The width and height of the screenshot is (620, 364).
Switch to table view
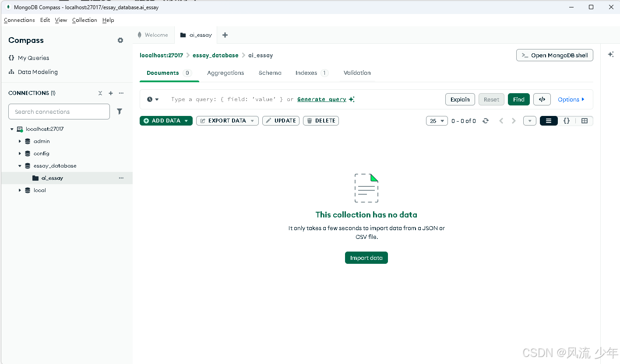(x=584, y=121)
